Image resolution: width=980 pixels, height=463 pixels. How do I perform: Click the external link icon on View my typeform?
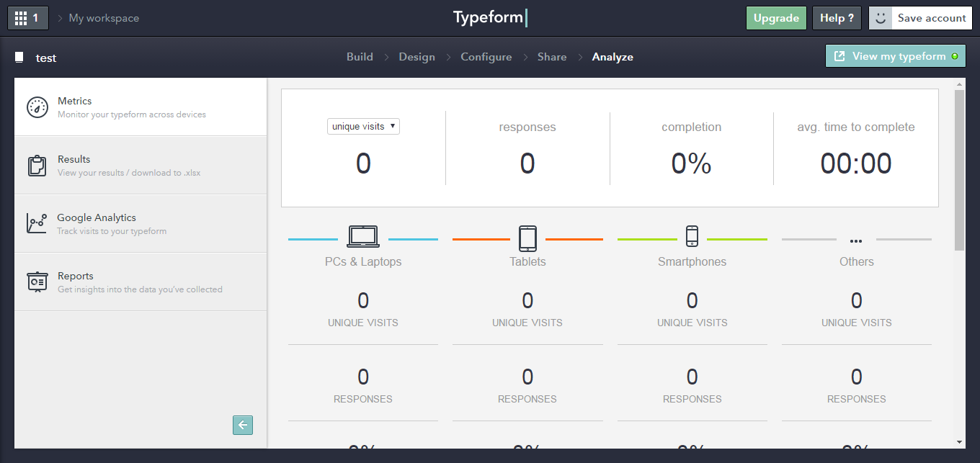[x=839, y=56]
